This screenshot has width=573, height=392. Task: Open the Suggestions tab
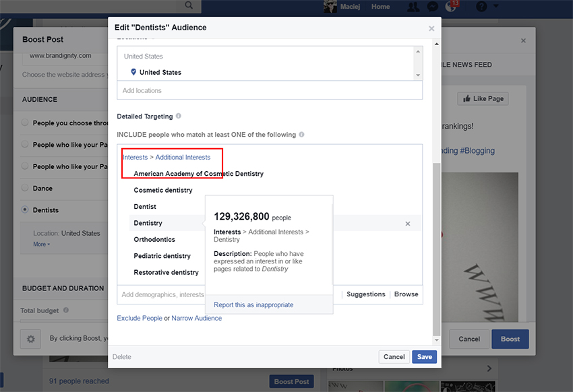[x=366, y=294]
